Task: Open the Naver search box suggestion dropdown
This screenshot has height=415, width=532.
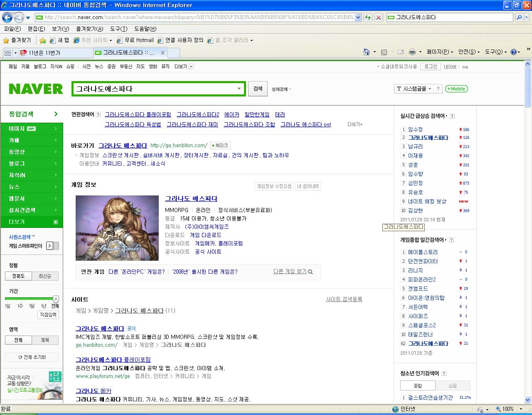Action: 239,89
